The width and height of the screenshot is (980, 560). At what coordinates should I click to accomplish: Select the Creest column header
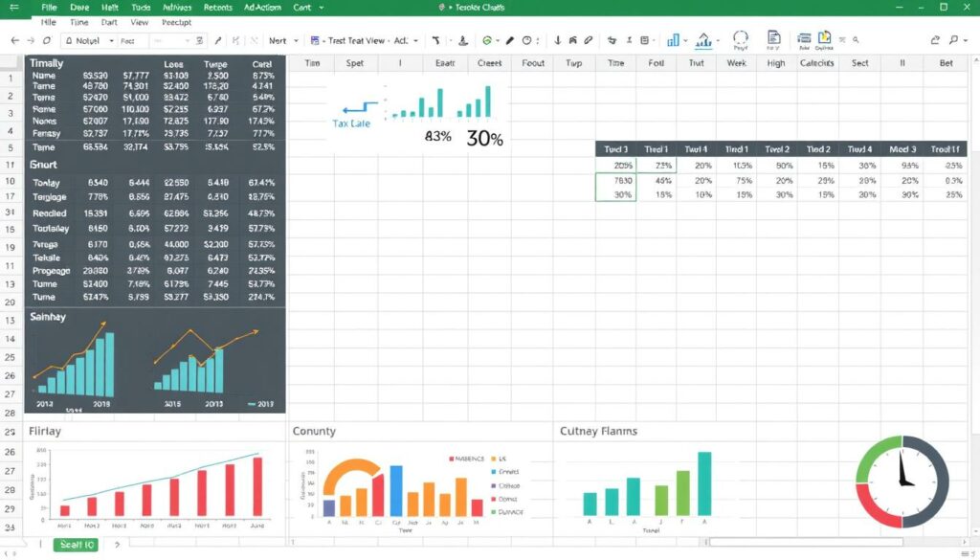point(489,63)
